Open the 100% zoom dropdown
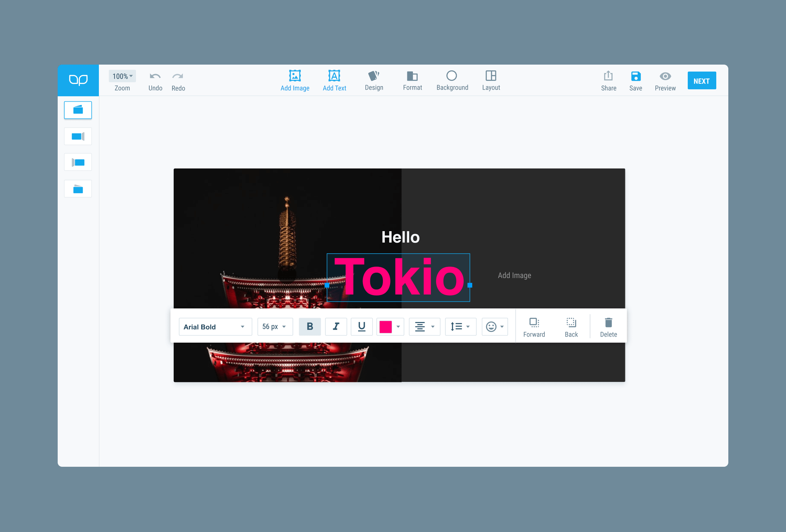 tap(122, 76)
